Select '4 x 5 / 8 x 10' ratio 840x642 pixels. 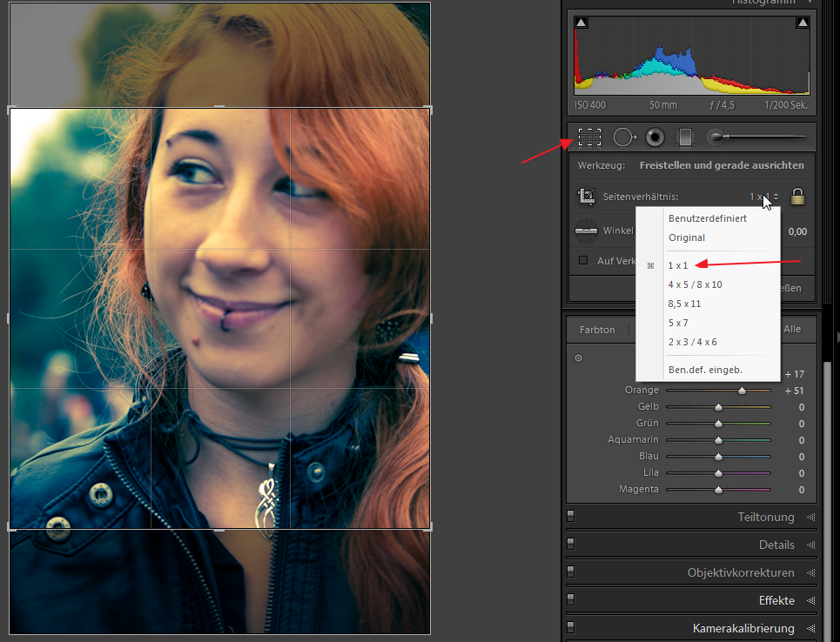695,284
